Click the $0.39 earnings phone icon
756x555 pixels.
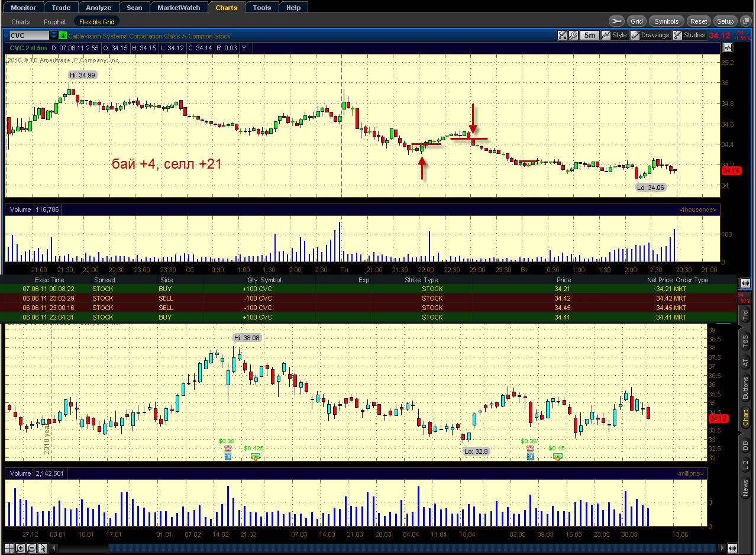click(x=228, y=449)
